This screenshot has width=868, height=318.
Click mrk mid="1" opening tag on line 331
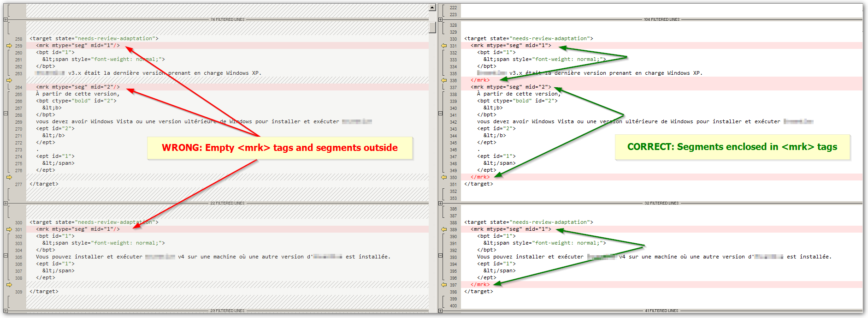[511, 46]
